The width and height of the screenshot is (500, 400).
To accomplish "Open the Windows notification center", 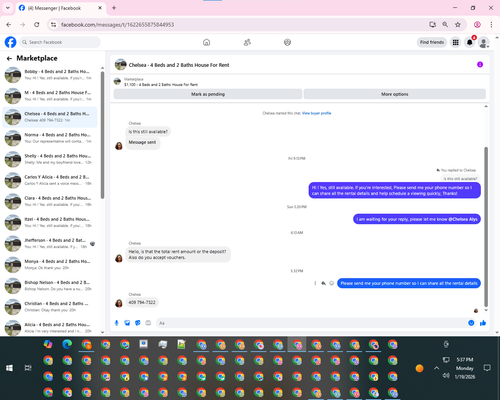I will (487, 368).
